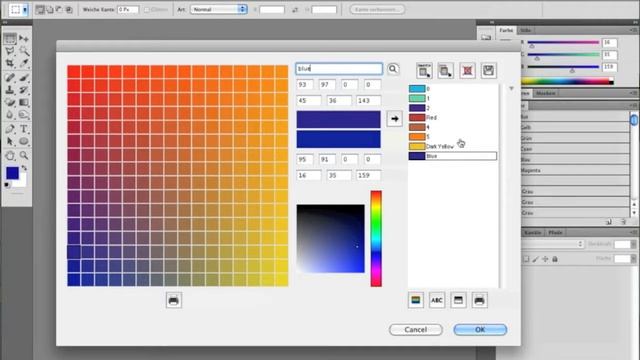Click the OK button

(x=480, y=329)
